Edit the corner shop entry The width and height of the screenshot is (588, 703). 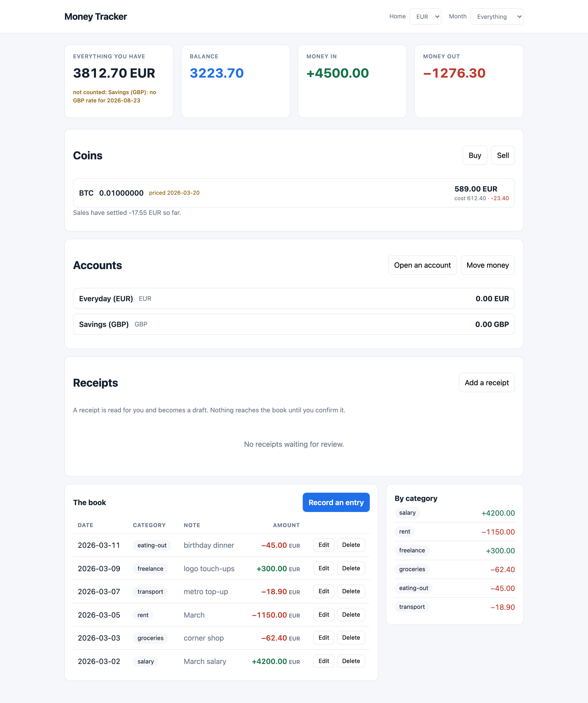pyautogui.click(x=323, y=638)
